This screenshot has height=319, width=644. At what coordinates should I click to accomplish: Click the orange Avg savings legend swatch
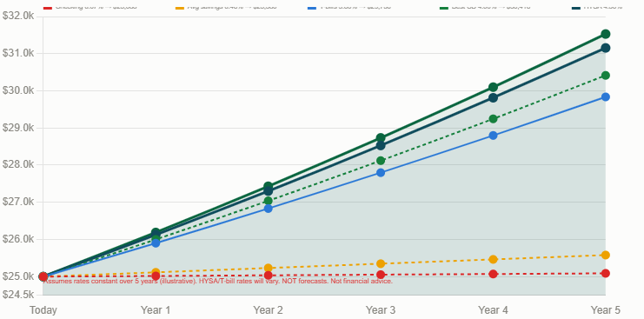pyautogui.click(x=180, y=8)
